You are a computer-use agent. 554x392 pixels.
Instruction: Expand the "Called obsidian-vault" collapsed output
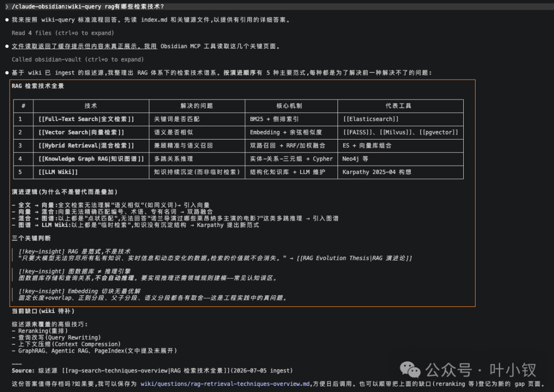(x=77, y=60)
